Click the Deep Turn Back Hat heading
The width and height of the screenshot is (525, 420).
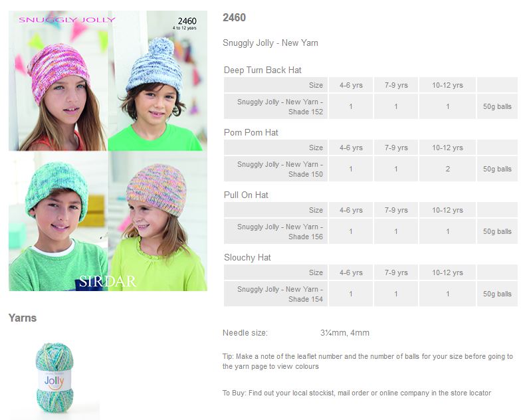(x=262, y=70)
